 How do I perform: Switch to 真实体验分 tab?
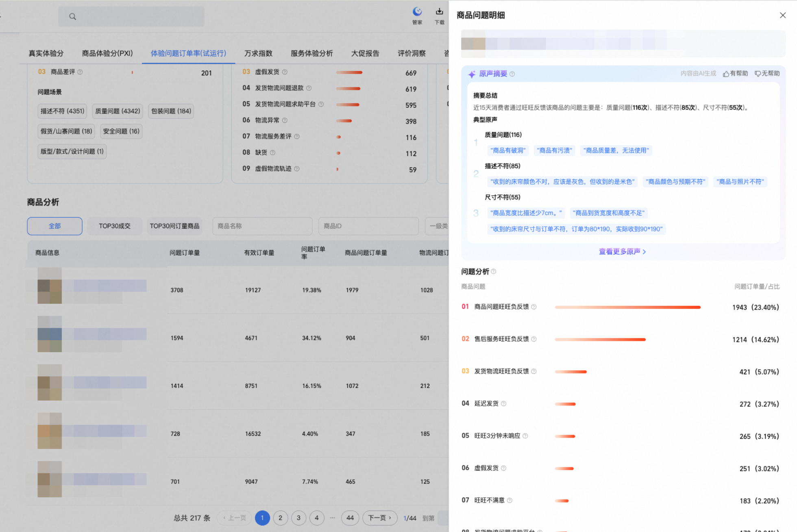[46, 53]
